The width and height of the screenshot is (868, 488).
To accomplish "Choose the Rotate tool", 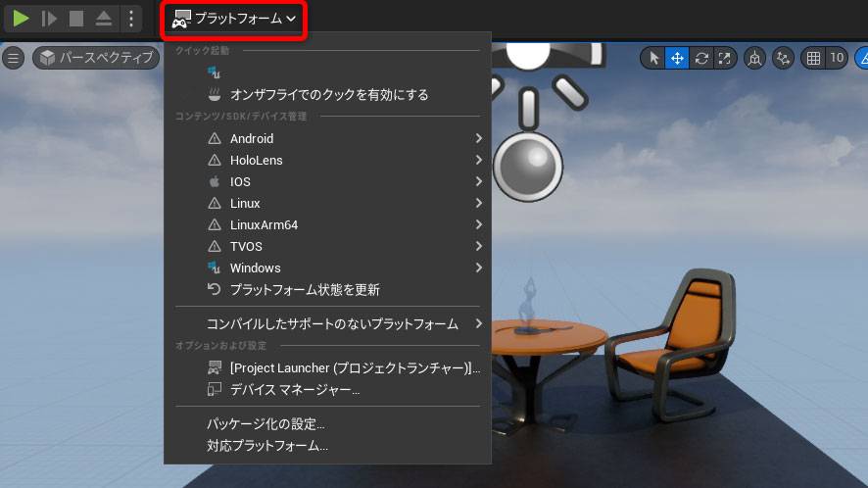I will tap(701, 58).
